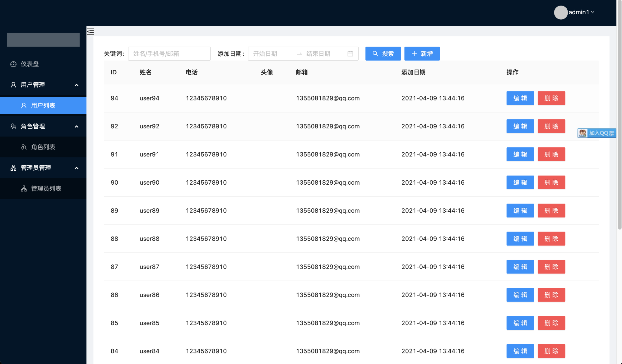
Task: Edit user86 via 编辑 button
Action: pos(520,295)
